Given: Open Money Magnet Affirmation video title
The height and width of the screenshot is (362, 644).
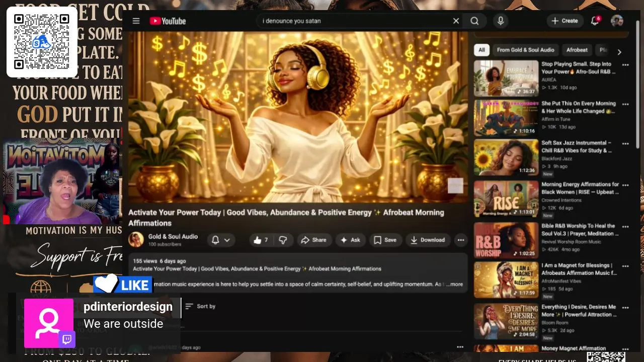Looking at the screenshot, I should tap(574, 348).
